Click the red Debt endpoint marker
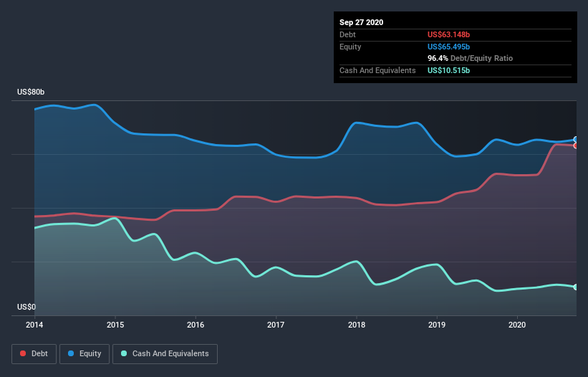This screenshot has height=377, width=588. coord(576,145)
